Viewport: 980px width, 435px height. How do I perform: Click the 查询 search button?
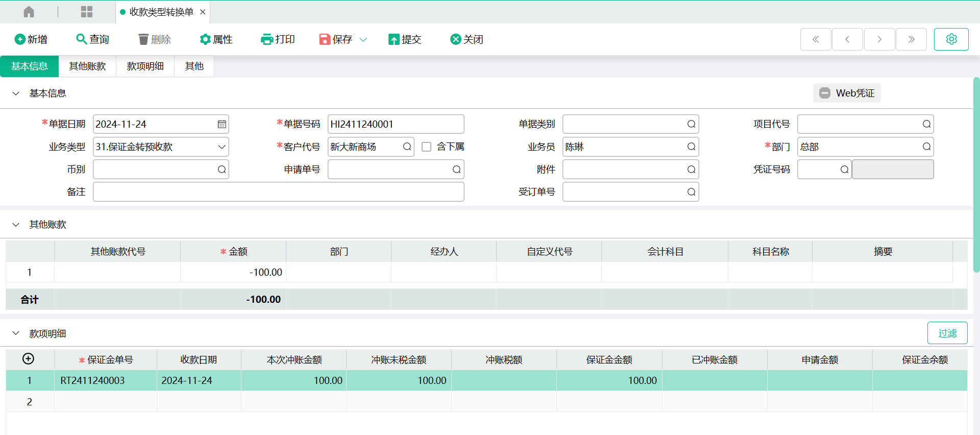click(x=92, y=39)
